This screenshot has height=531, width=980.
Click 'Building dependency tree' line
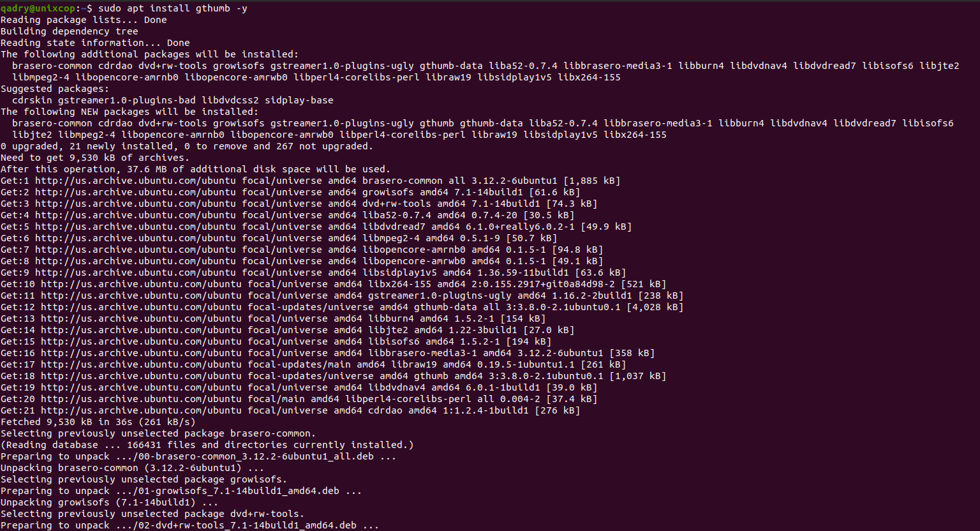tap(70, 31)
